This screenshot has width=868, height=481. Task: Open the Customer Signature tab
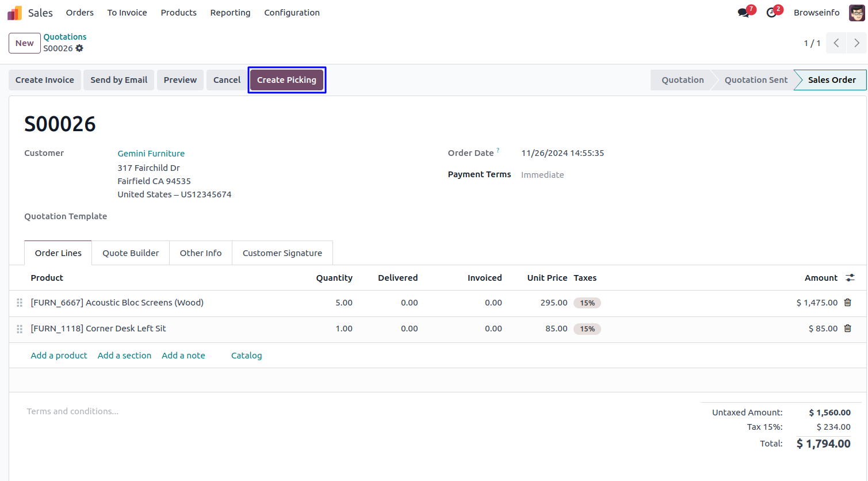click(282, 253)
